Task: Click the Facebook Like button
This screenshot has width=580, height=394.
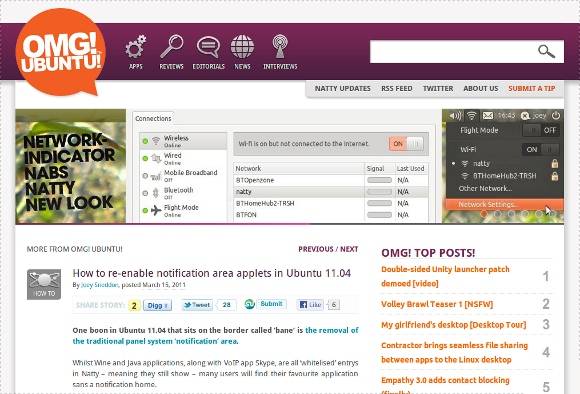Action: pos(310,304)
